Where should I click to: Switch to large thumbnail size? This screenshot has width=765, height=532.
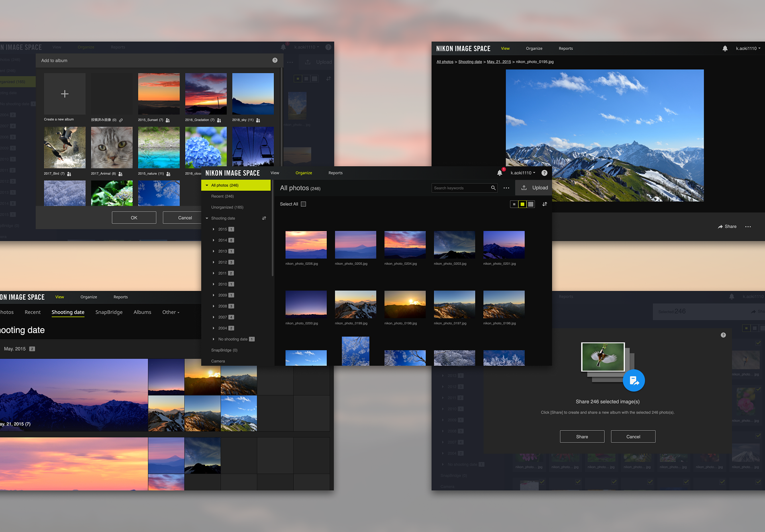[x=531, y=204]
